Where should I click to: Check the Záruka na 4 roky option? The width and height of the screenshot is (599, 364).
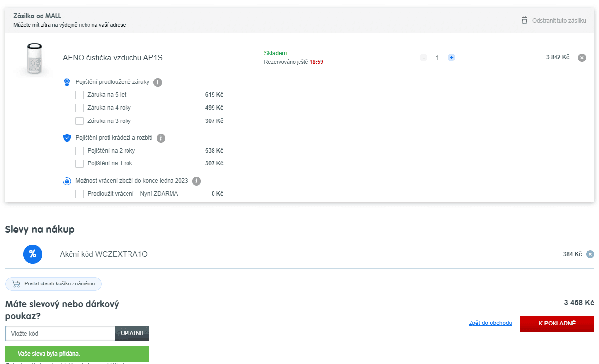point(79,108)
